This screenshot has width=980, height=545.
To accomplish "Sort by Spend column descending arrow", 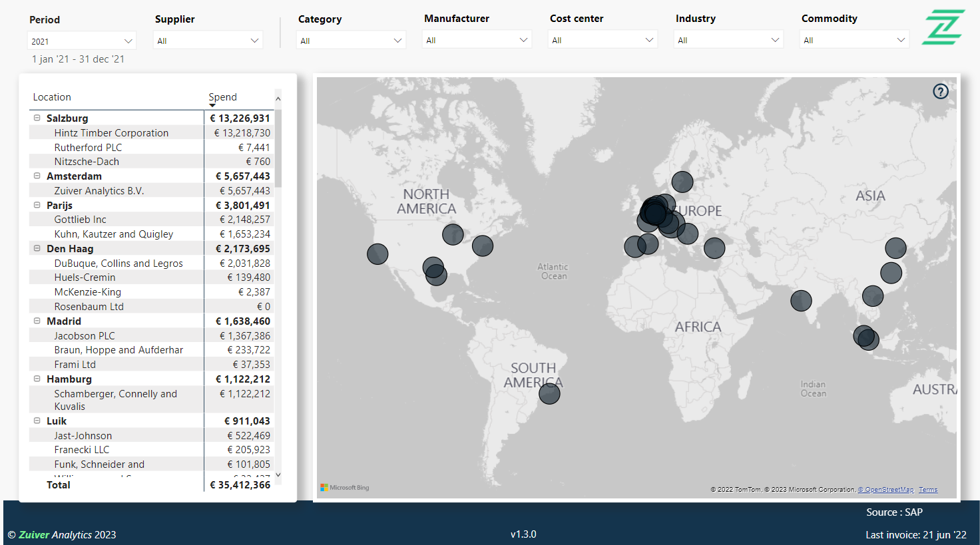I will click(212, 105).
